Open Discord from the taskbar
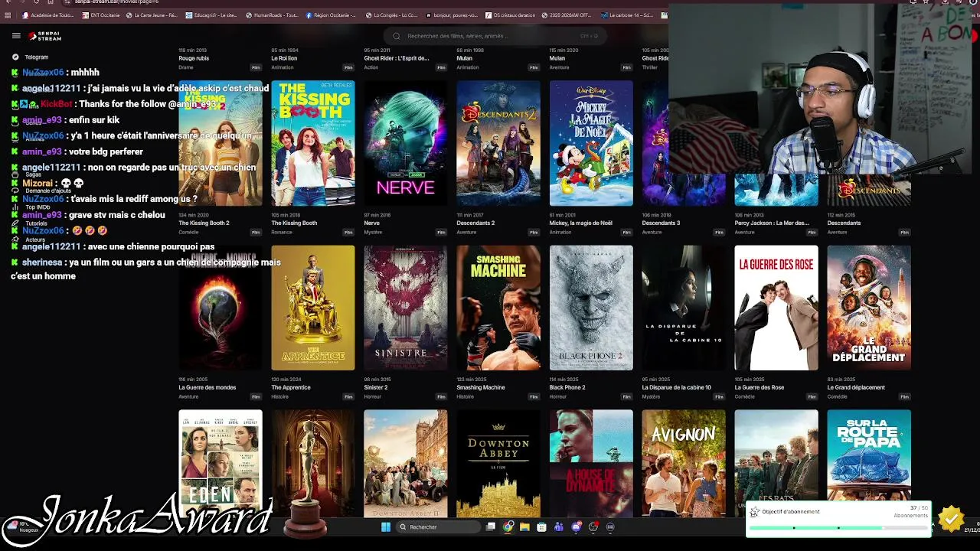The width and height of the screenshot is (980, 551). (x=577, y=527)
